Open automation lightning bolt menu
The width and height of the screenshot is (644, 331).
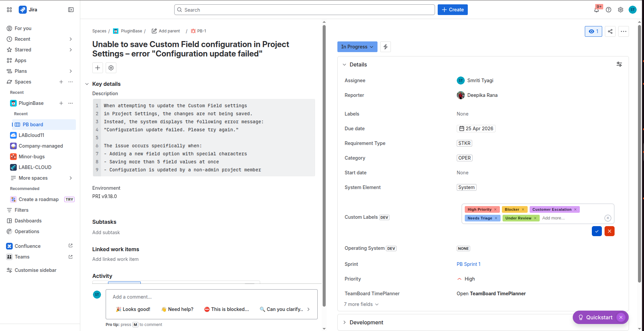click(x=386, y=47)
